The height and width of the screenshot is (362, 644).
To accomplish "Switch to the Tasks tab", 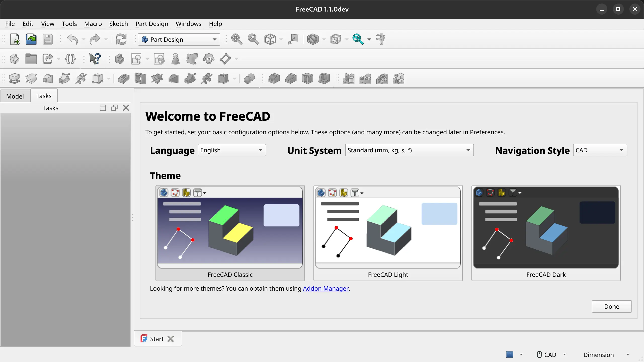I will click(x=44, y=96).
